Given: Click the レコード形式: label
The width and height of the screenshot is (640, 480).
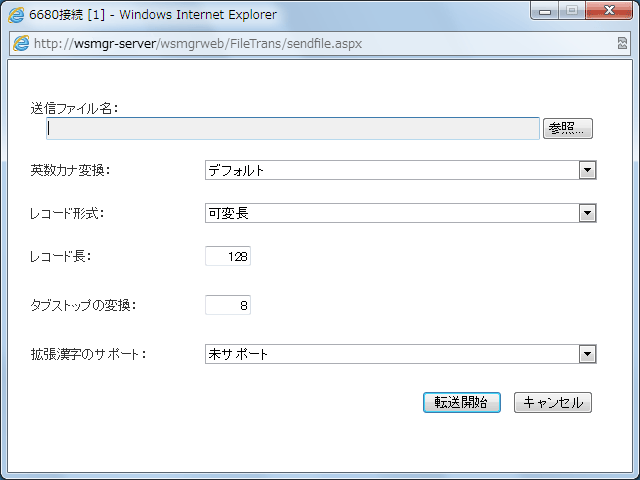Looking at the screenshot, I should point(67,213).
